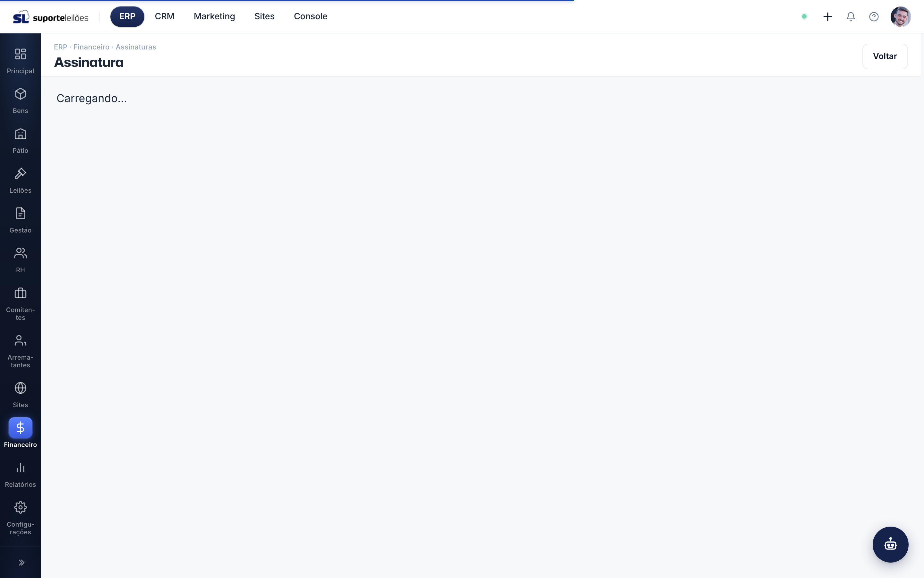
Task: Select the Financeiro dollar icon in sidebar
Action: pyautogui.click(x=20, y=427)
